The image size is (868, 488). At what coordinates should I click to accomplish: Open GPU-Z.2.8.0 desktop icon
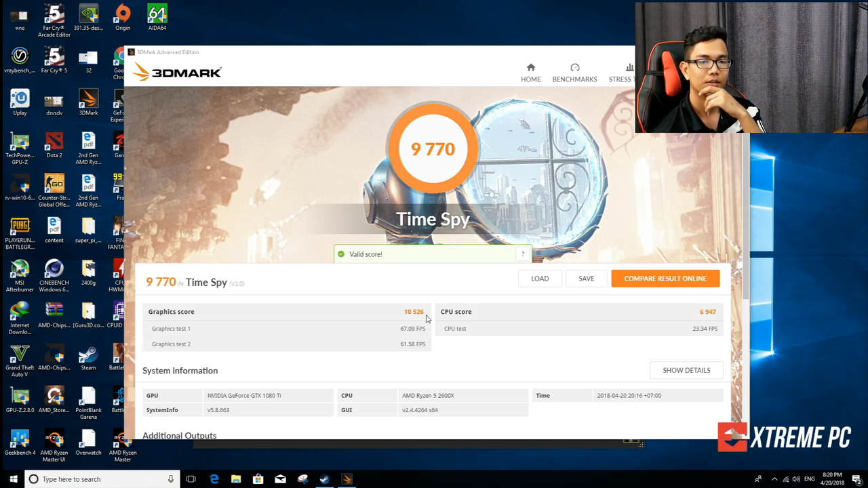[20, 400]
